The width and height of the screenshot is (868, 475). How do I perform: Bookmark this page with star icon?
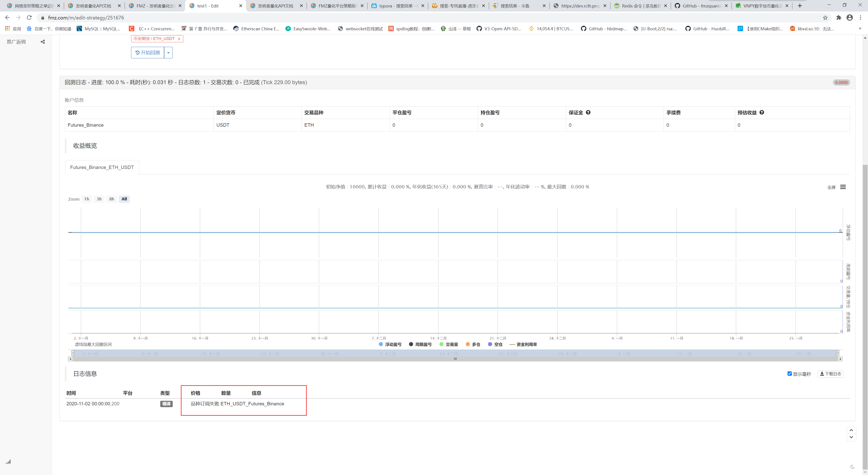tap(825, 18)
